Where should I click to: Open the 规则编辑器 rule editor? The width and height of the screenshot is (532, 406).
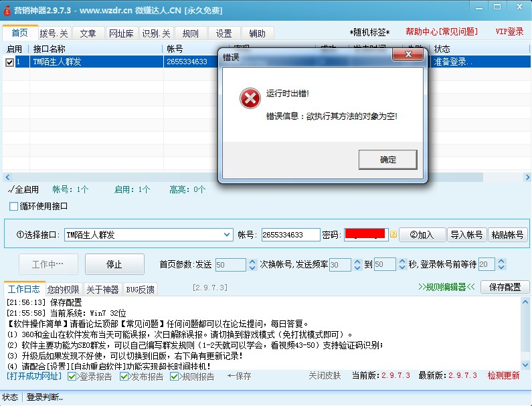[x=446, y=287]
